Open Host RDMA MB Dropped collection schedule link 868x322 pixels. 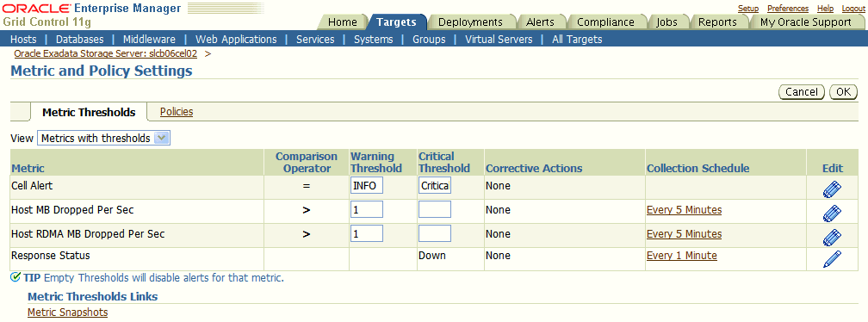pos(684,234)
